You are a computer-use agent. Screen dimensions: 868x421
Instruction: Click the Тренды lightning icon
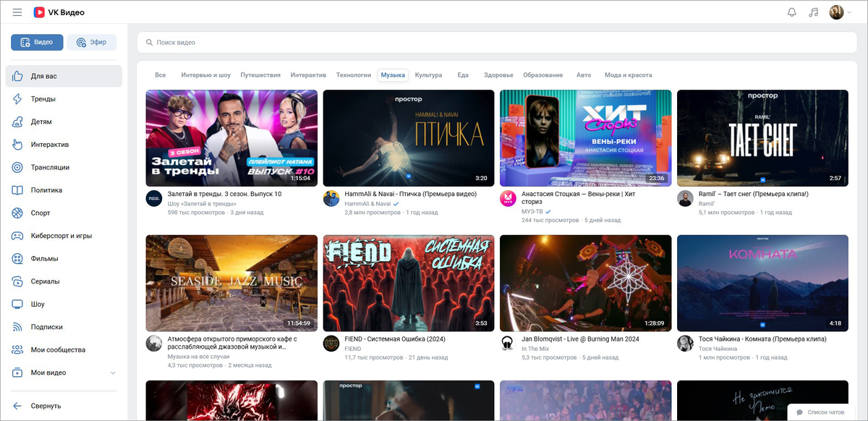(17, 99)
